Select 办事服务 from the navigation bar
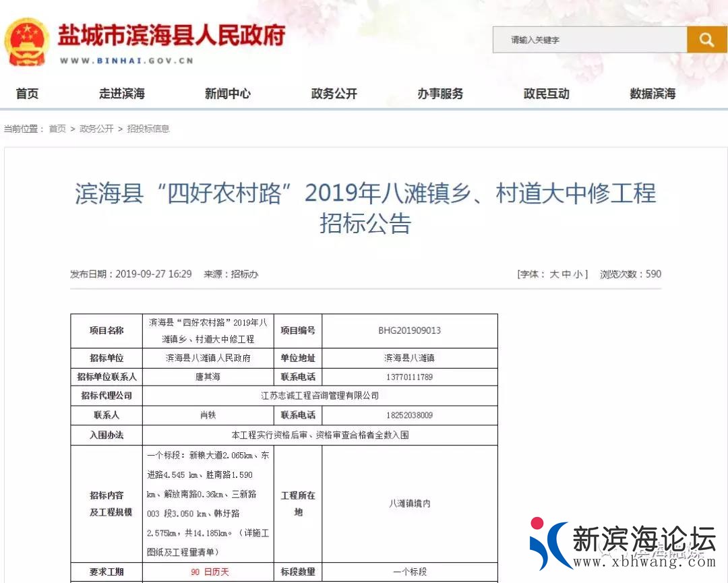This screenshot has height=583, width=728. tap(440, 94)
